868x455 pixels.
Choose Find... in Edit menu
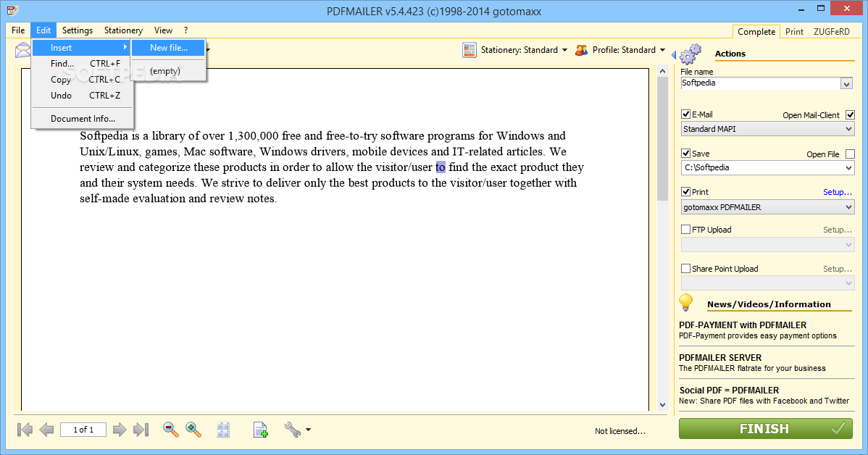[x=82, y=64]
